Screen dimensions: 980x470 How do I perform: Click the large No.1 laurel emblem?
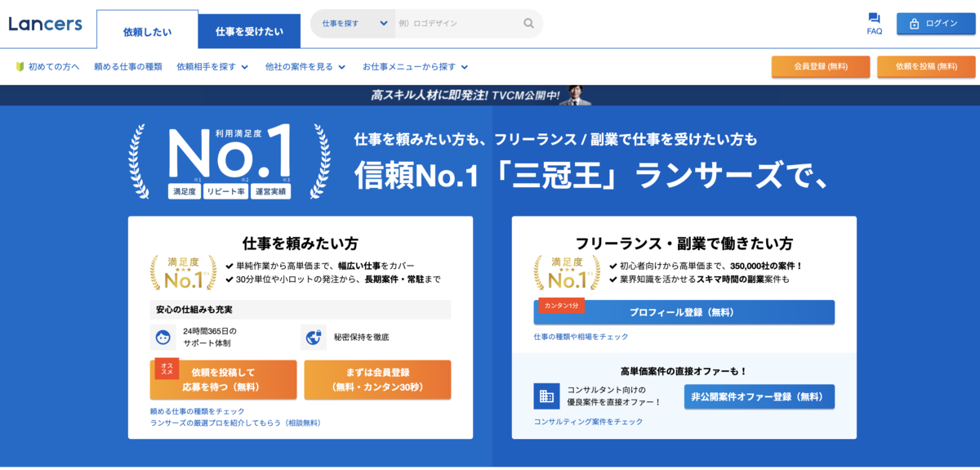229,161
